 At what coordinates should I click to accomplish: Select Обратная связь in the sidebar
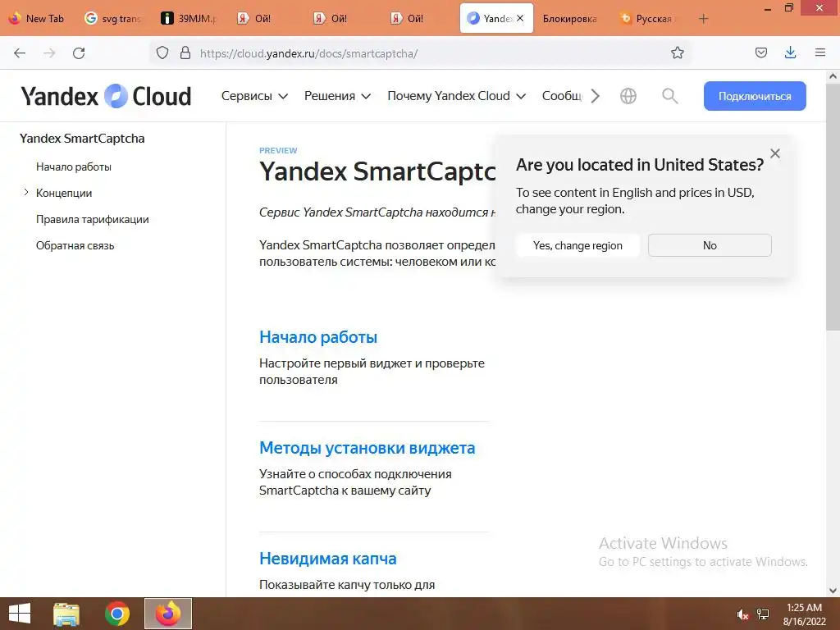75,245
